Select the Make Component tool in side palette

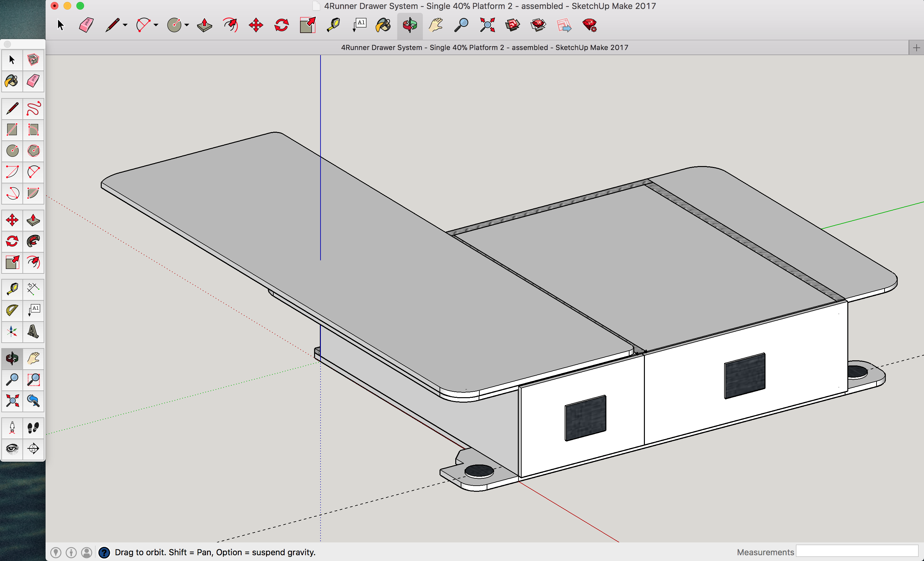pyautogui.click(x=33, y=60)
